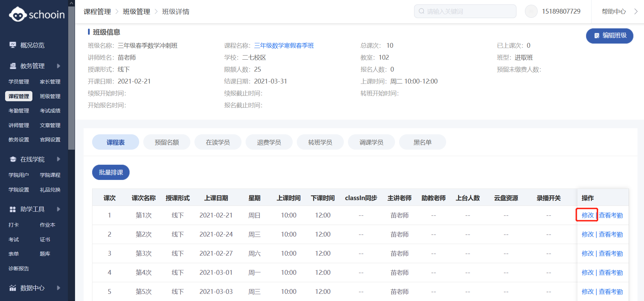
Task: Open 教务设置 in the sidebar
Action: click(x=19, y=140)
